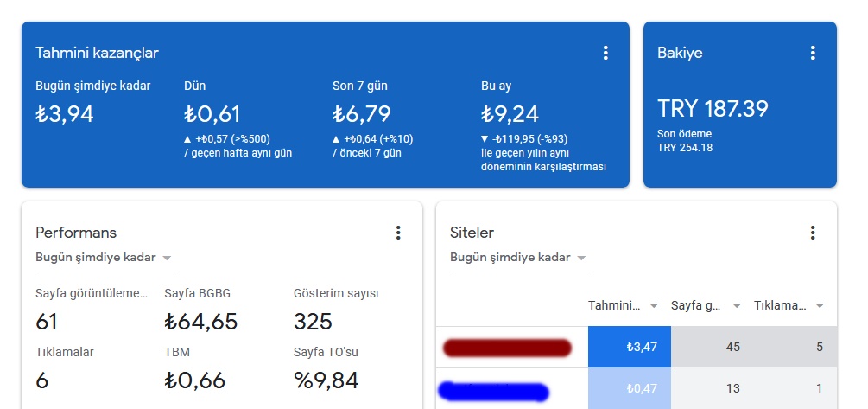Select the red-blurred site row

click(x=637, y=348)
